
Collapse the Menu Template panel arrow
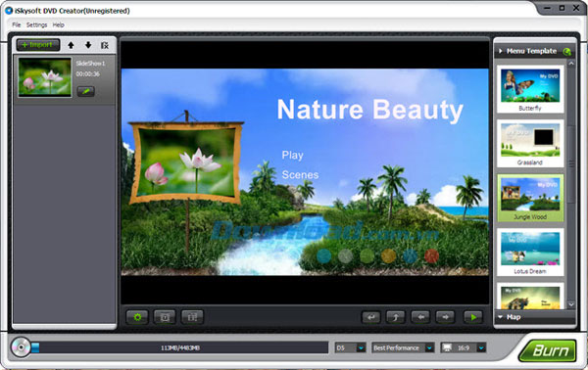pos(501,51)
